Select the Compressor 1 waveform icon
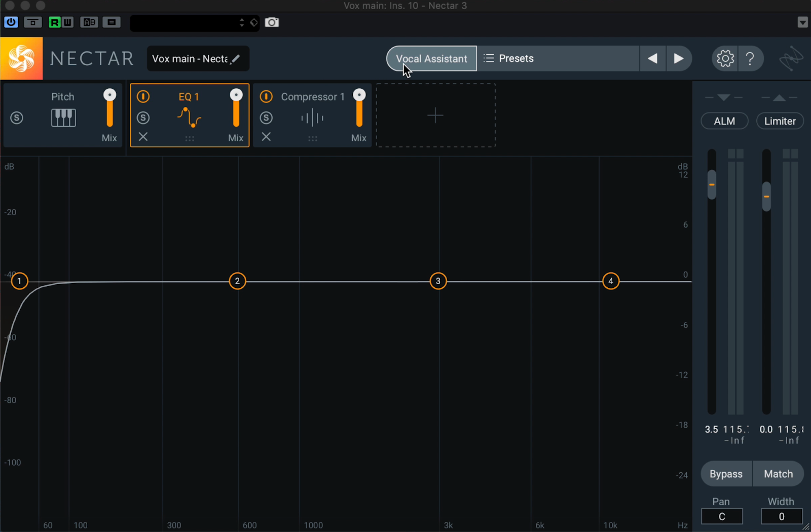Screen dimensions: 811x532 click(x=312, y=118)
